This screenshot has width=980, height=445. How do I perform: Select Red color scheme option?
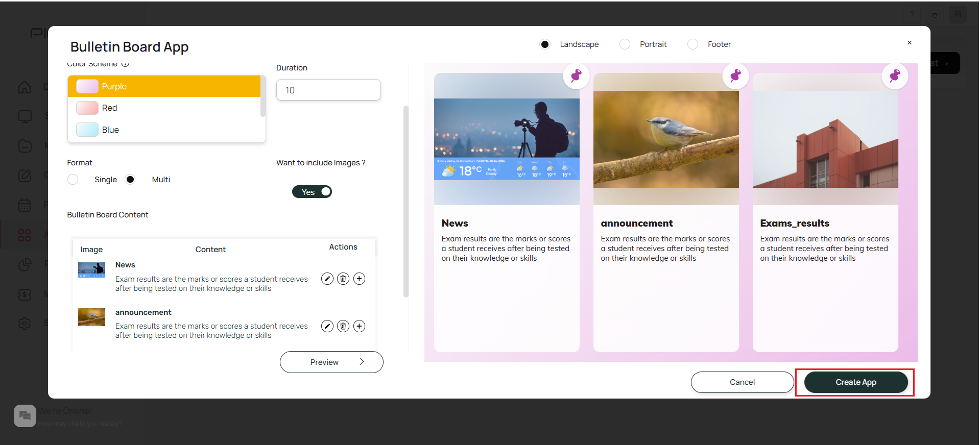(164, 108)
